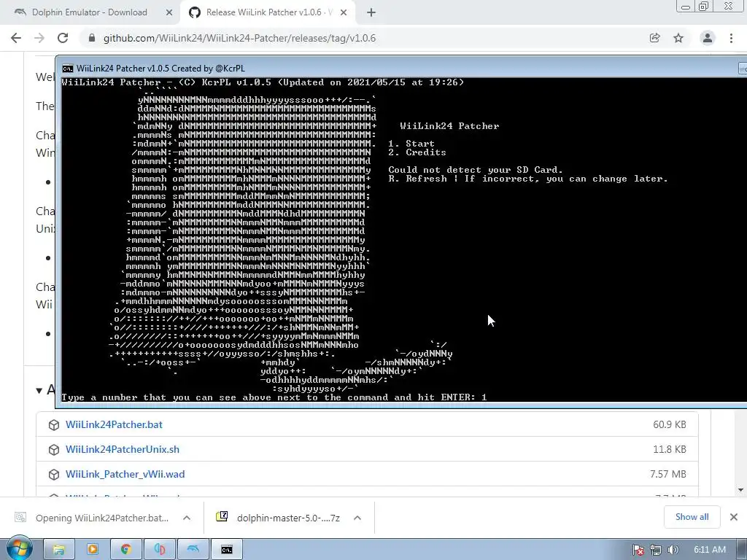Open the Windows Start menu

click(19, 548)
